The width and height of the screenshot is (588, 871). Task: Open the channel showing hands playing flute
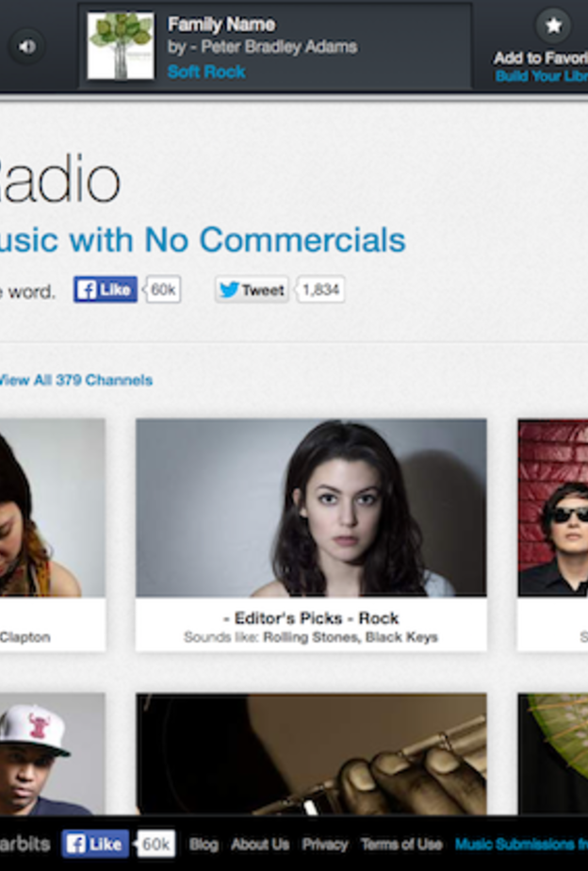click(x=311, y=754)
